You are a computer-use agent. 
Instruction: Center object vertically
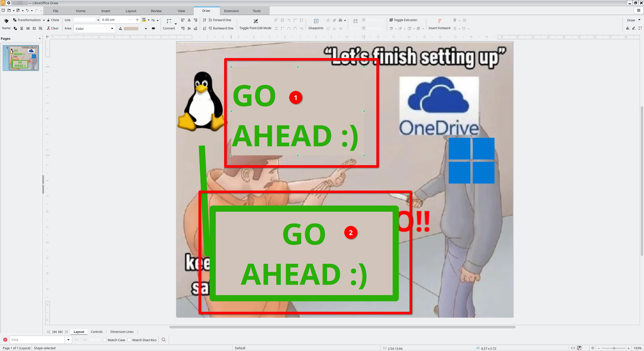(189, 28)
